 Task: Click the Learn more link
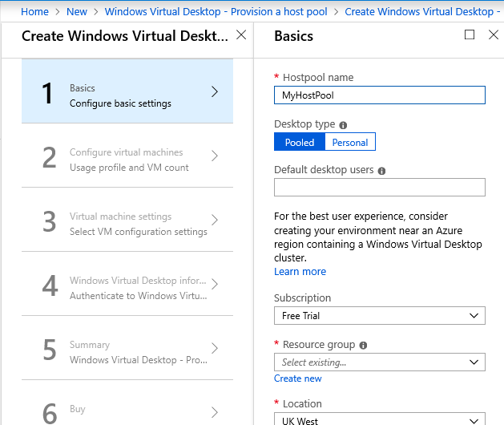click(x=300, y=272)
